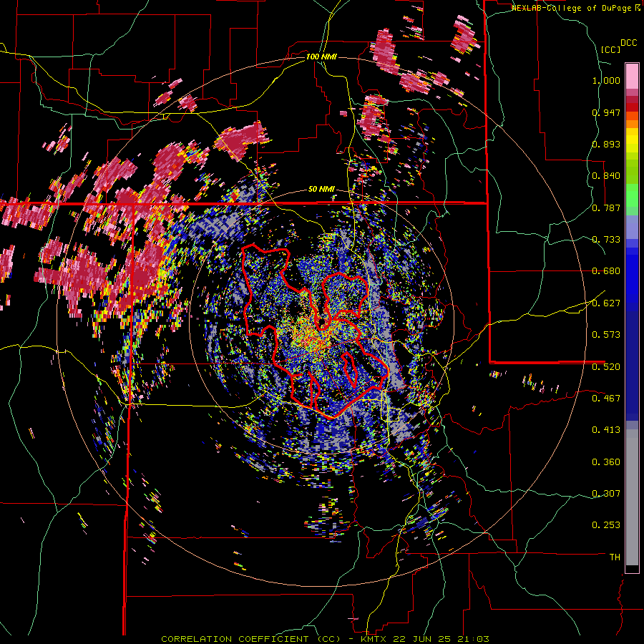Screen dimensions: 644x644
Task: Pick the light pink top segment of color bar
Action: click(632, 77)
